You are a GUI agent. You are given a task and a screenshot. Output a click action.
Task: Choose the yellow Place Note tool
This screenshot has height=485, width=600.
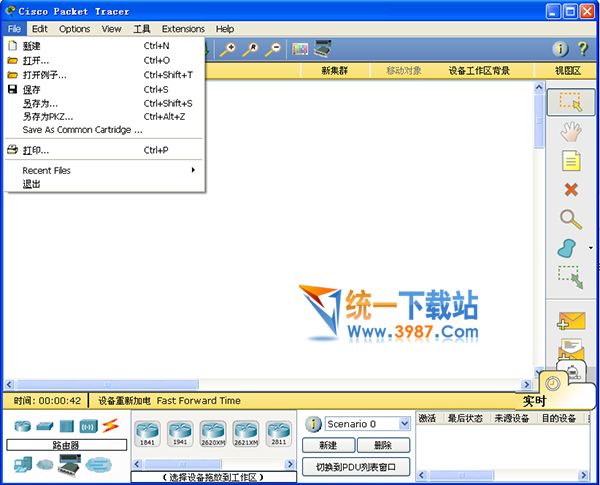click(570, 160)
